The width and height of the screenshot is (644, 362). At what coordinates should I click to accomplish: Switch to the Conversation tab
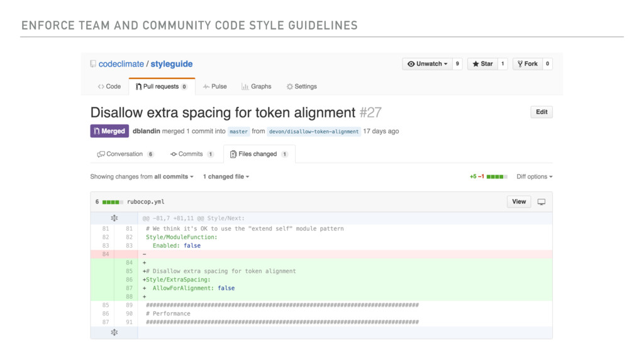point(125,154)
